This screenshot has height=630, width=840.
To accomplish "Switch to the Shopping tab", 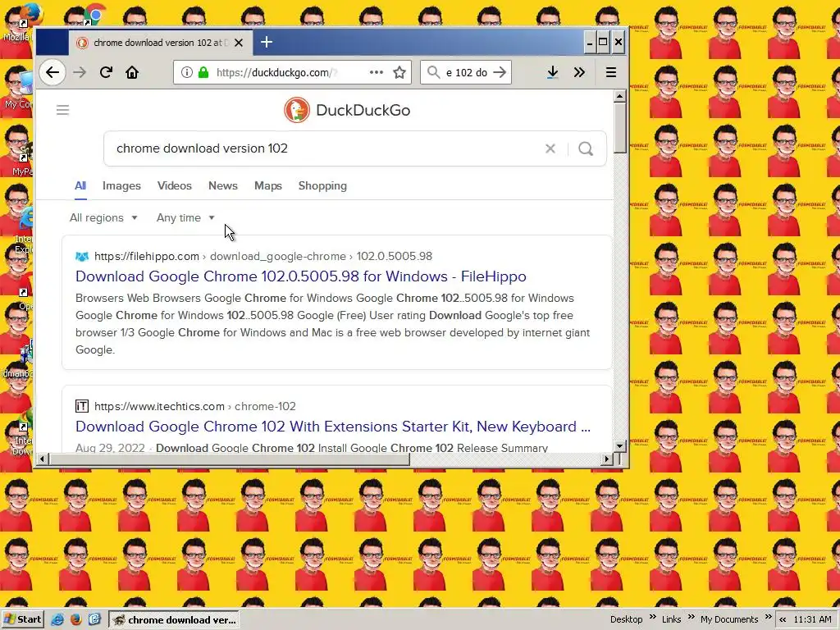I will [x=322, y=186].
